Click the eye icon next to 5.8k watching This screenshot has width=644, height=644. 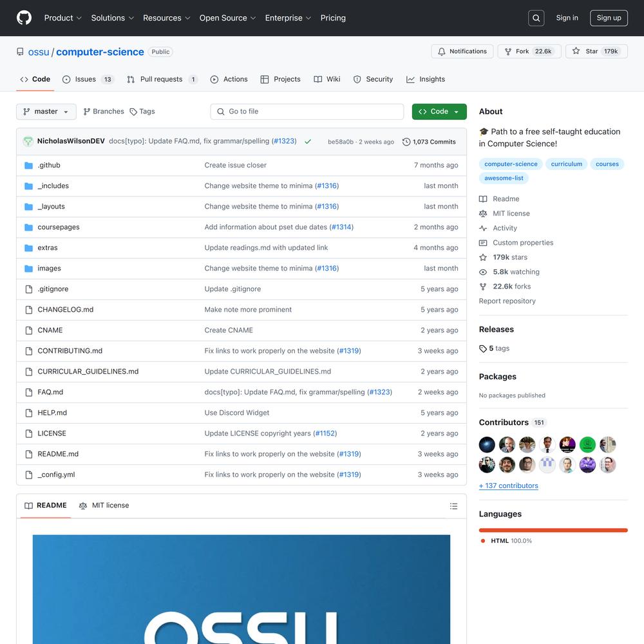(x=483, y=272)
